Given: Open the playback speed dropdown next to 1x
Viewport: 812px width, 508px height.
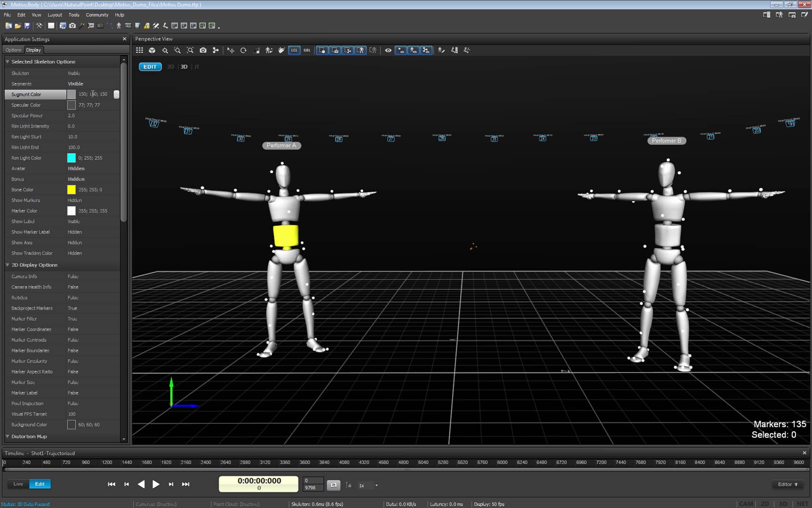Looking at the screenshot, I should click(x=377, y=485).
